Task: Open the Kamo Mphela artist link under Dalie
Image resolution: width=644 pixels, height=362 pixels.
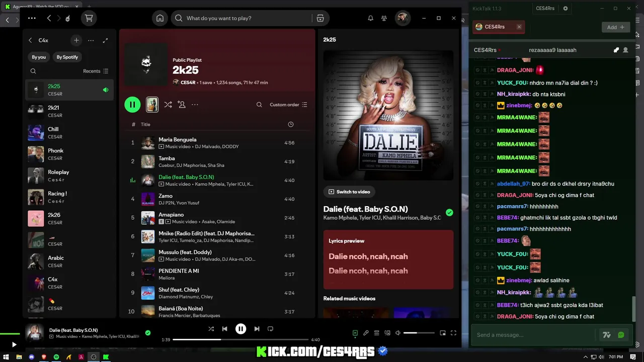Action: [339, 218]
